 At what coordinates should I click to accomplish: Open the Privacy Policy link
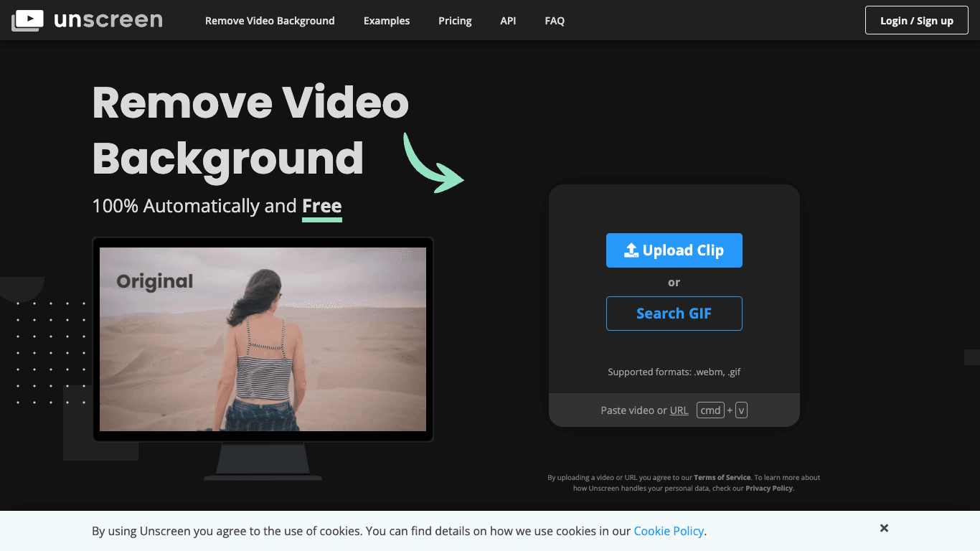pyautogui.click(x=769, y=488)
